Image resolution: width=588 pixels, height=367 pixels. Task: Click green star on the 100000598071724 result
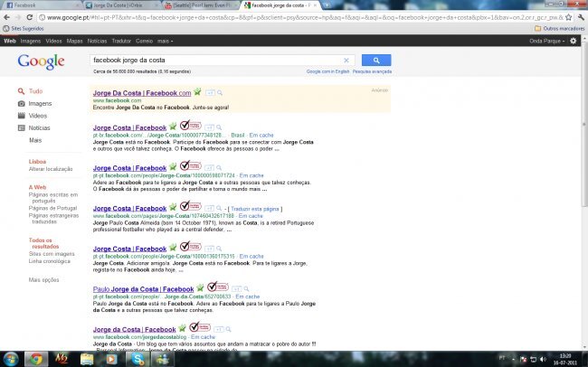173,167
